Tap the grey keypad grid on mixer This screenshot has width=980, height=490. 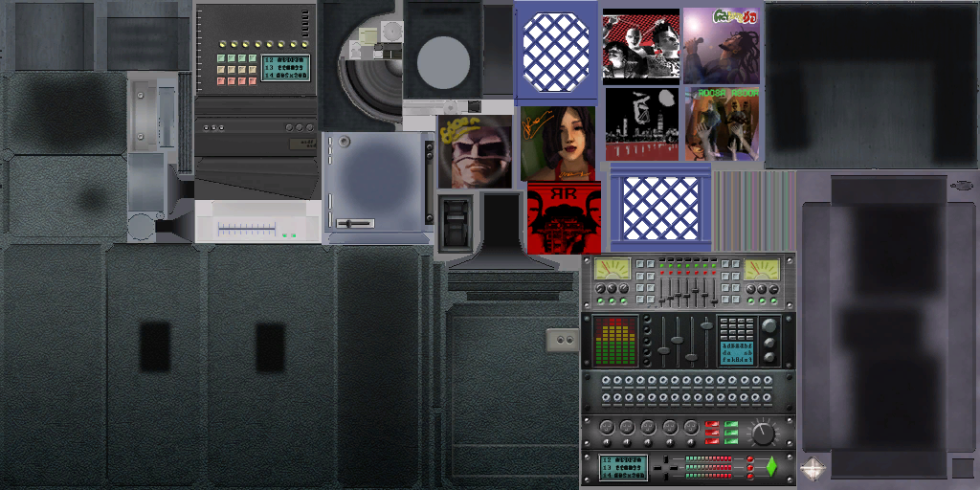point(737,329)
